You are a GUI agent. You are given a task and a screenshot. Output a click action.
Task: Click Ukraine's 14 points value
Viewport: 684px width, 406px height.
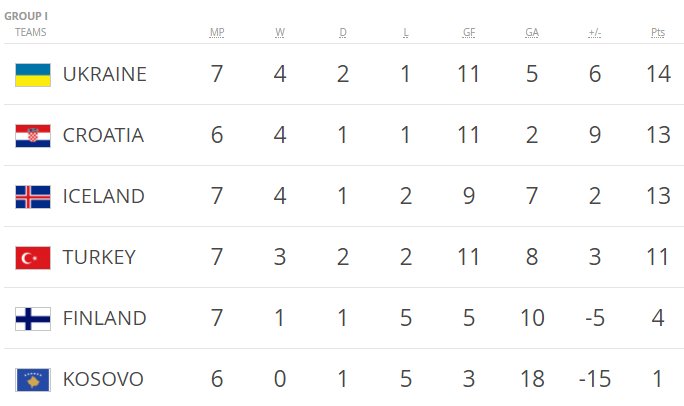658,74
